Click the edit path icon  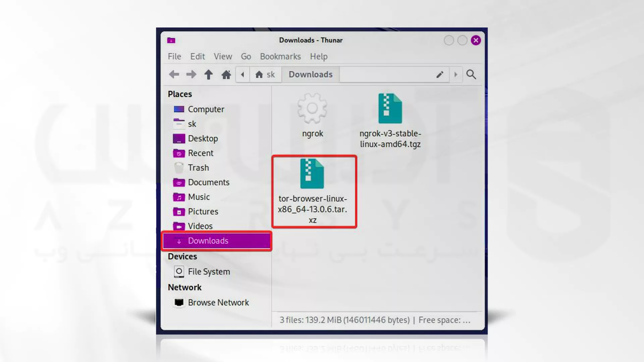440,74
